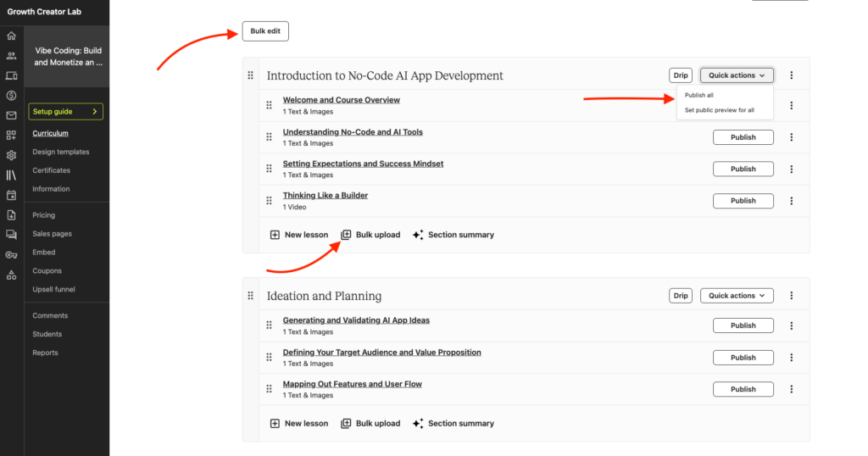The image size is (868, 456).
Task: Click Bulk upload in Introduction chapter
Action: 370,235
